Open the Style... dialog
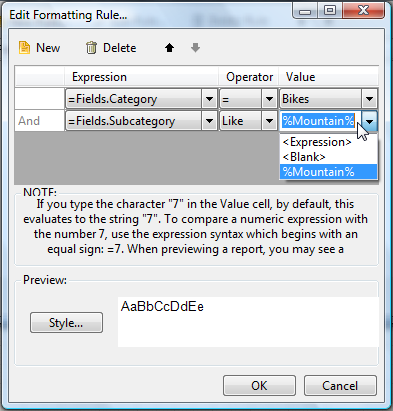Viewport: 393px width, 411px height. 66,323
